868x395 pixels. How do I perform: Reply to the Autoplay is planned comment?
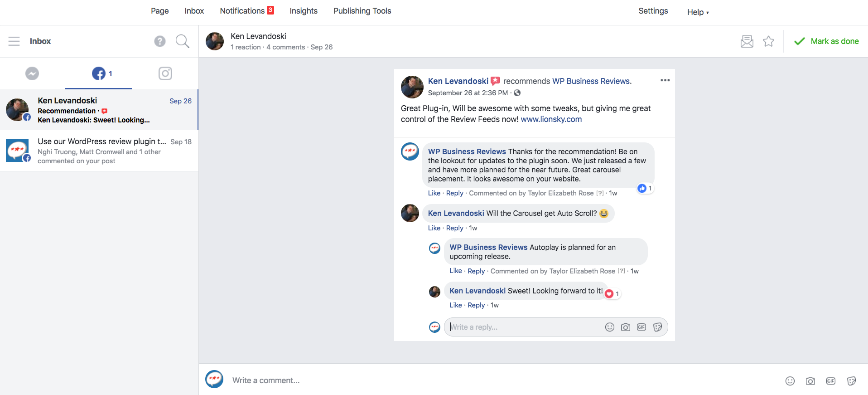[476, 271]
